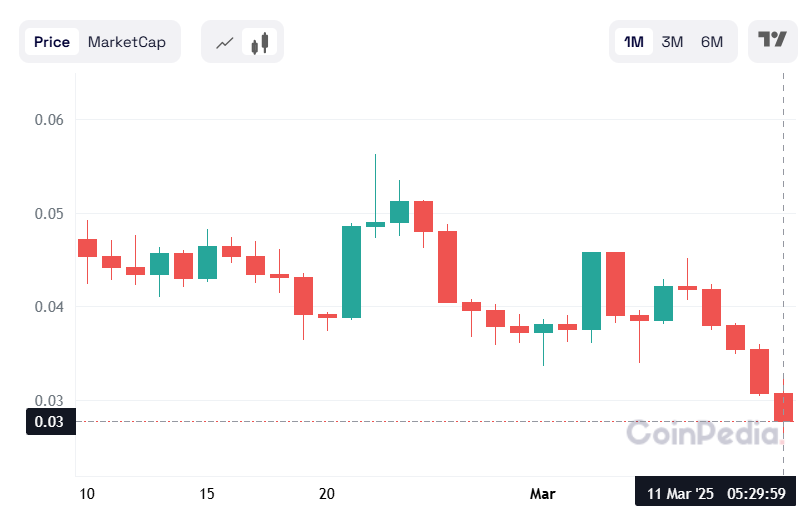Screen dimensions: 812x514
Task: Click the 0.05 price axis label
Action: pos(49,214)
